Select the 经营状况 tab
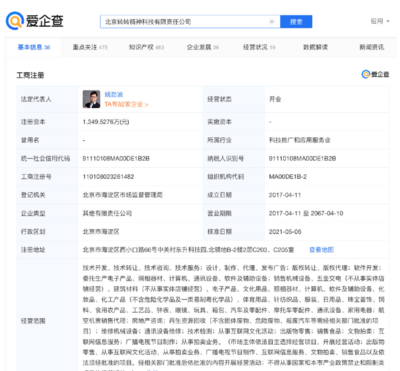Screen dimensions: 400x371 pos(259,47)
